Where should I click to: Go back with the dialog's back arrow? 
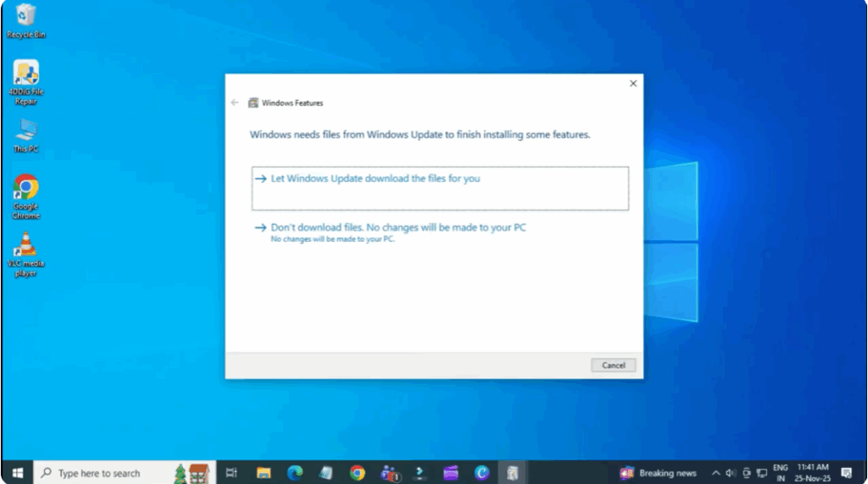pyautogui.click(x=235, y=103)
